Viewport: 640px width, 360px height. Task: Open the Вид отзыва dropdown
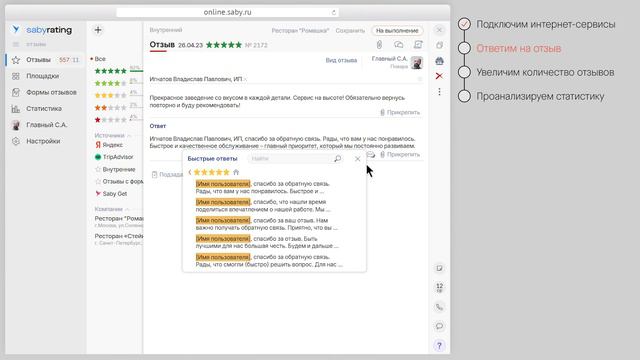[x=341, y=60]
